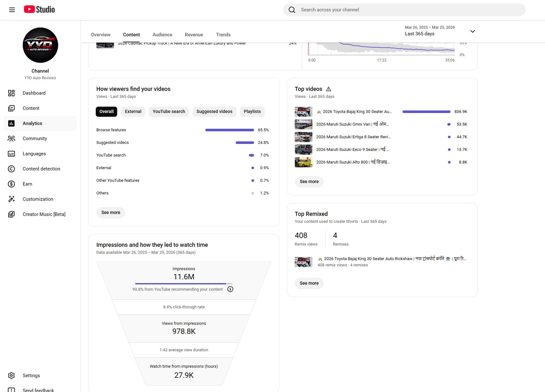Click the YouTube Studio logo

(40, 10)
